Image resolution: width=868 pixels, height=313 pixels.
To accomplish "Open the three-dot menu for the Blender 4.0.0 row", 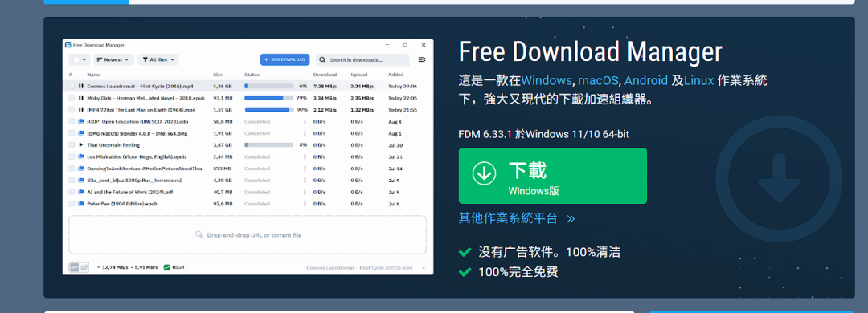I will point(305,133).
